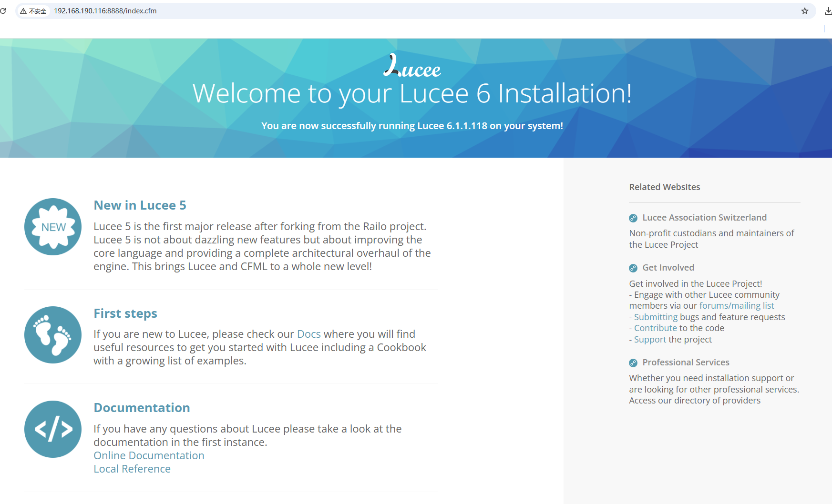Screen dimensions: 832x504
Task: Open the Online Documentation link
Action: tap(149, 455)
